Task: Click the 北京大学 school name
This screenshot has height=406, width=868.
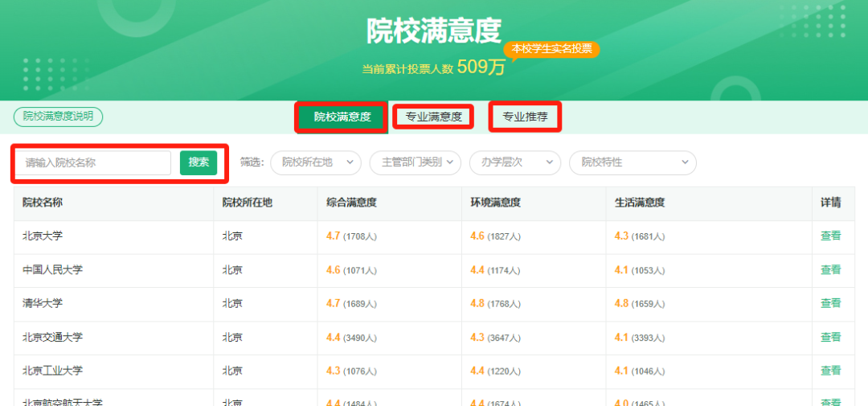Action: coord(43,236)
